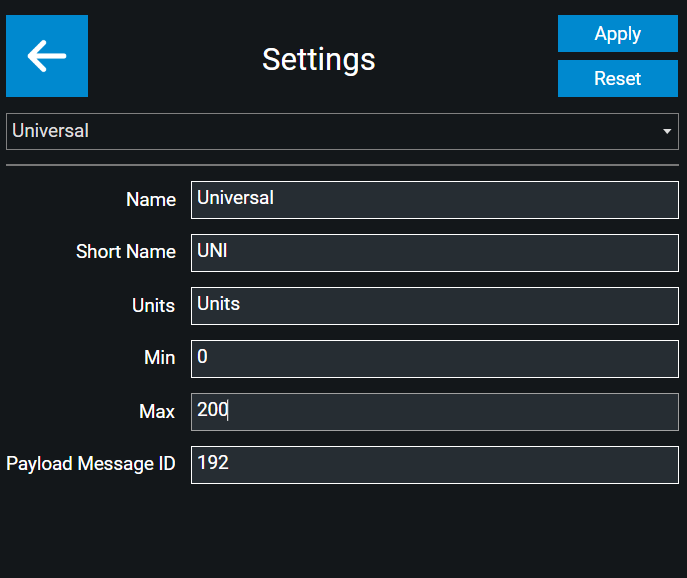Click the Min value field
Viewport: 687px width, 578px height.
click(434, 358)
